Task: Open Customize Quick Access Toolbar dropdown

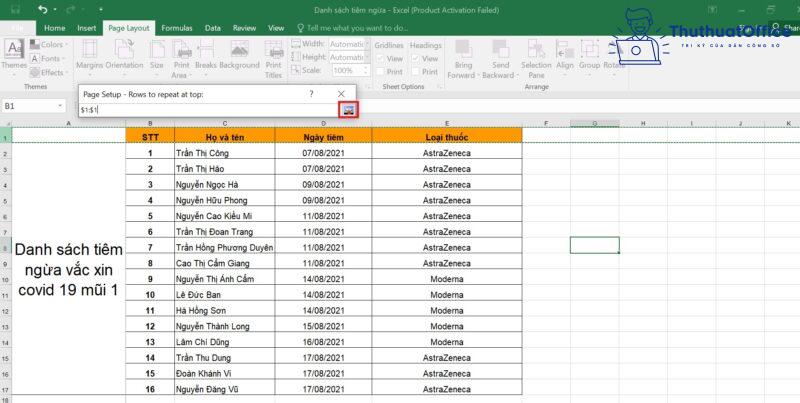Action: coord(101,10)
